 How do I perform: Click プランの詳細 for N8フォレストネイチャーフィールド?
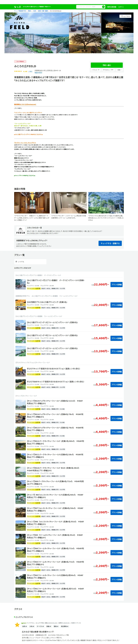pyautogui.click(x=117, y=499)
